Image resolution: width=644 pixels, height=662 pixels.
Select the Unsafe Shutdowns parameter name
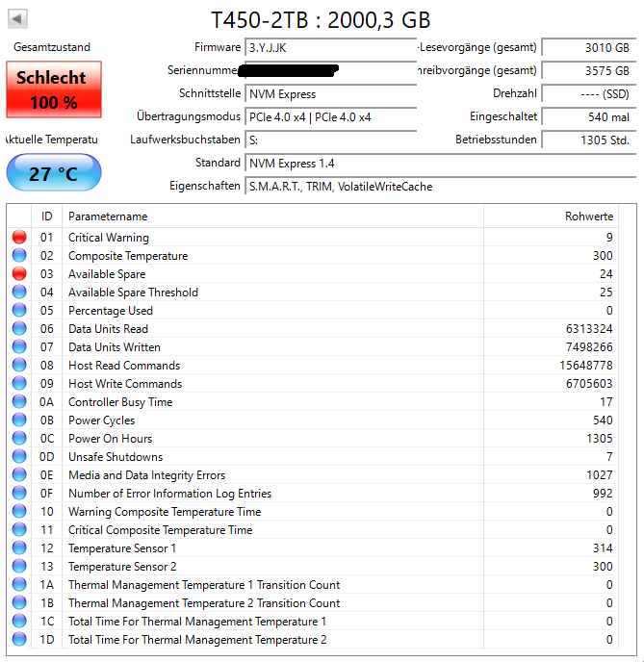point(116,457)
